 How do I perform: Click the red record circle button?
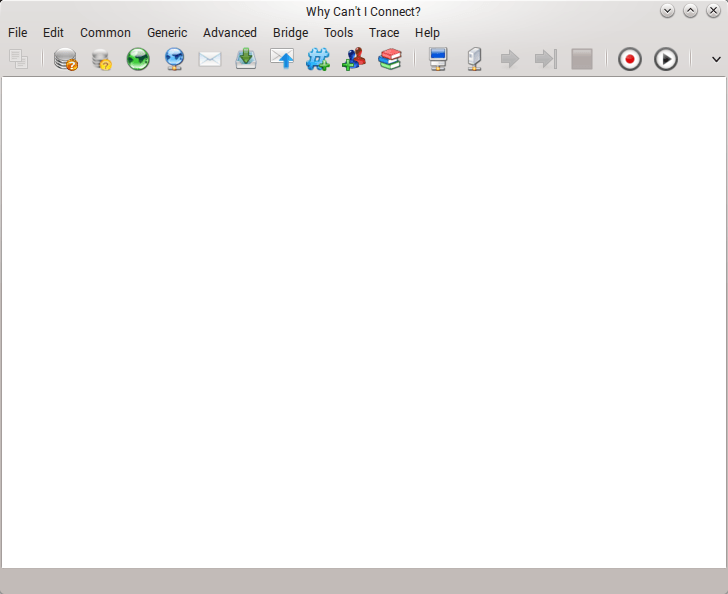point(630,59)
